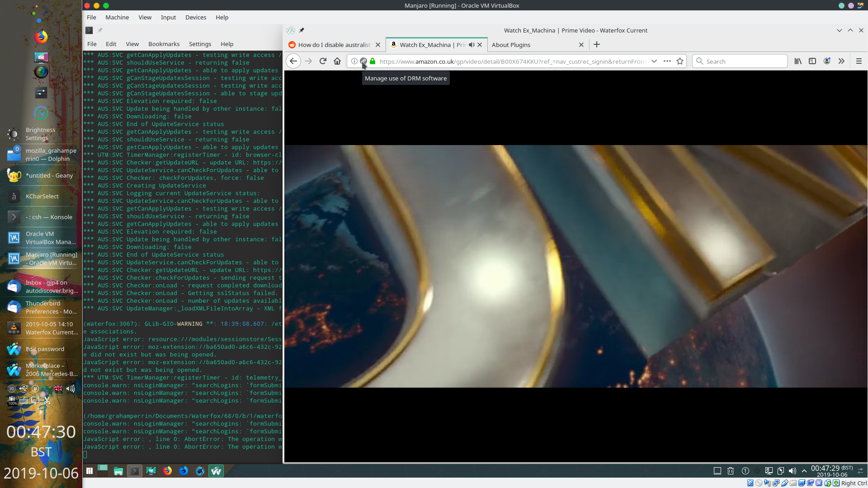Reload the current page in Waterfox
Viewport: 868px width, 488px height.
[323, 61]
